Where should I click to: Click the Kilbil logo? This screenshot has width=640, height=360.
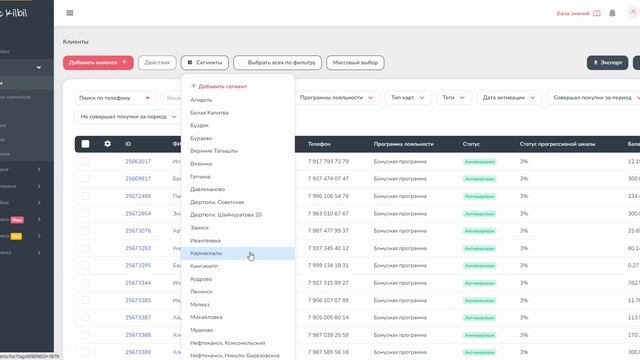13,13
